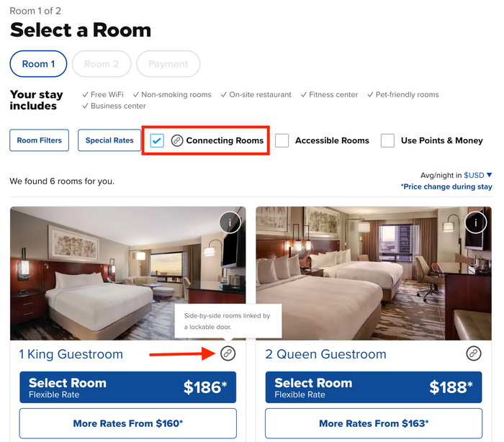View the 2 Queen Guestroom photo
The width and height of the screenshot is (504, 442).
pyautogui.click(x=374, y=274)
